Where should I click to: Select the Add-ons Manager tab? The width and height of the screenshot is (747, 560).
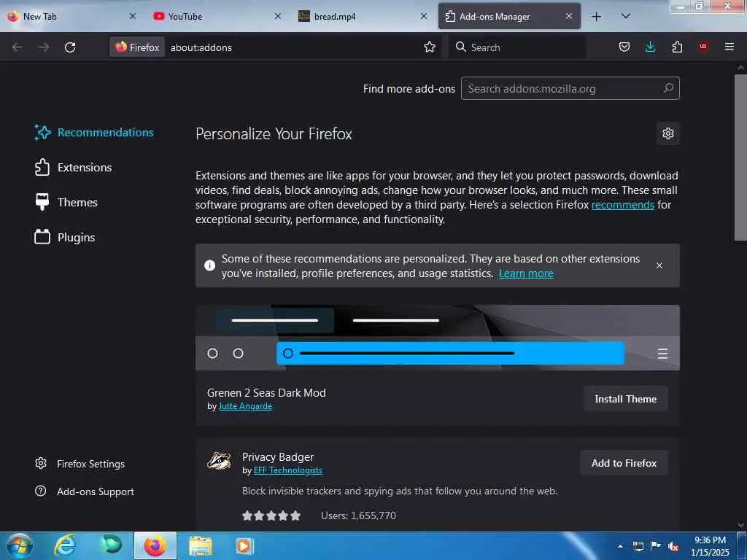[x=508, y=17]
